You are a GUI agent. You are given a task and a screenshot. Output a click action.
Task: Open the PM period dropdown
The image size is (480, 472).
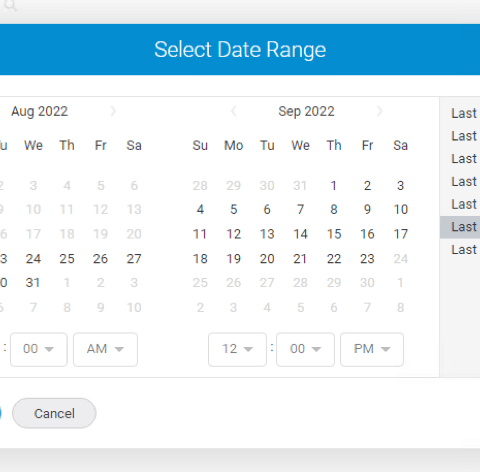tap(372, 349)
